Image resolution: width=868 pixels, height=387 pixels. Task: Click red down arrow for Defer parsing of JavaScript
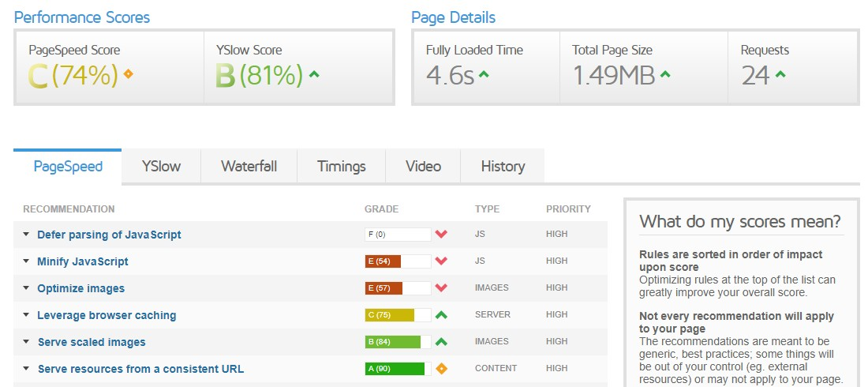(441, 235)
